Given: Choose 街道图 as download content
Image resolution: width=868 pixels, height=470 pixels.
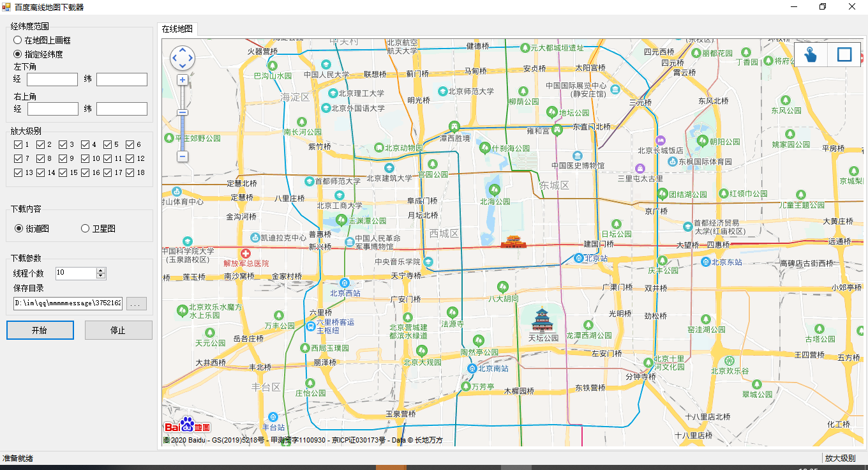Looking at the screenshot, I should pyautogui.click(x=32, y=229).
